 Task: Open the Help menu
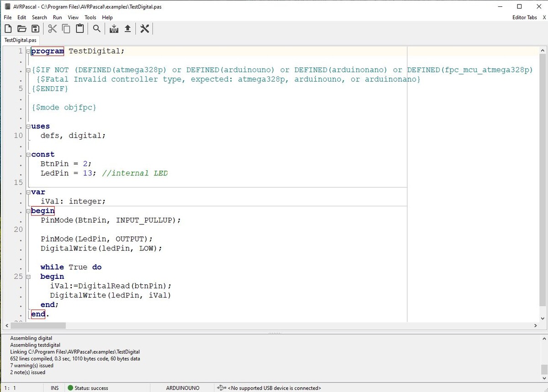click(x=107, y=17)
